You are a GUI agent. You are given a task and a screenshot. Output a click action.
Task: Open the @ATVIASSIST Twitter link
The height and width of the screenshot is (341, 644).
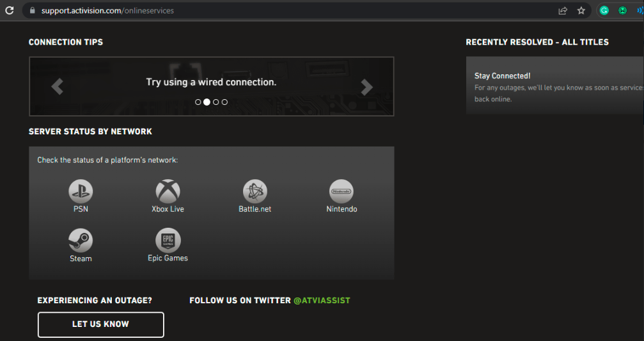(x=322, y=300)
